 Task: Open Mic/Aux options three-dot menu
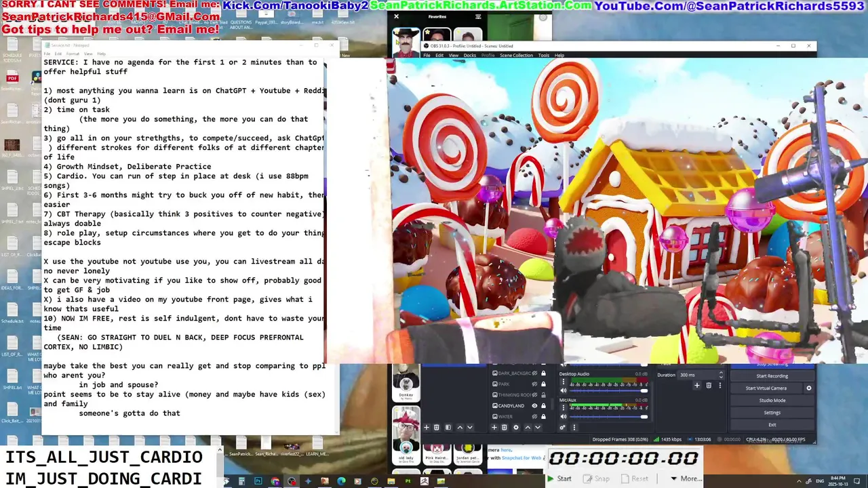(564, 407)
